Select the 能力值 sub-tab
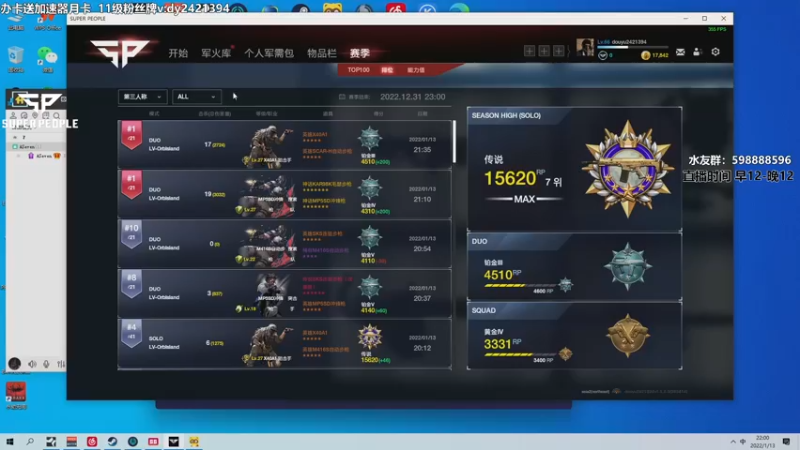800x450 pixels. coord(416,70)
